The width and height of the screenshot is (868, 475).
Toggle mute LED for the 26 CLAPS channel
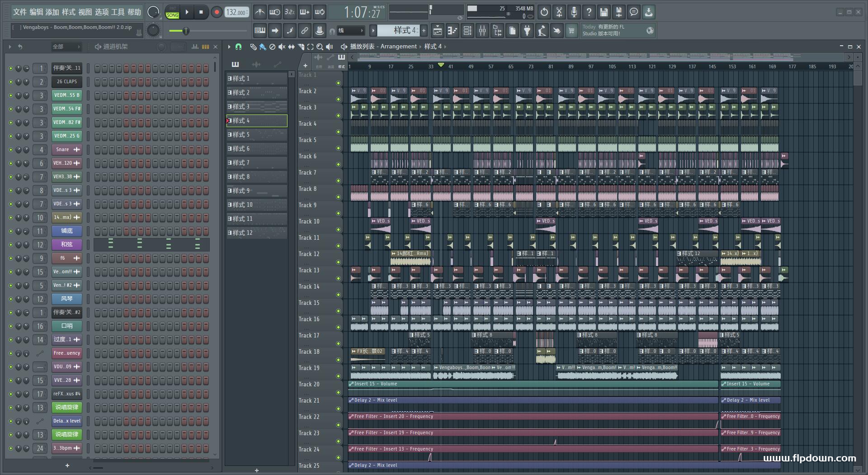point(11,82)
